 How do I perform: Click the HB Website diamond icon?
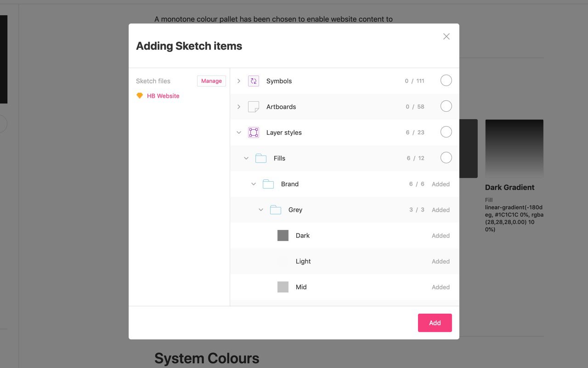(140, 96)
